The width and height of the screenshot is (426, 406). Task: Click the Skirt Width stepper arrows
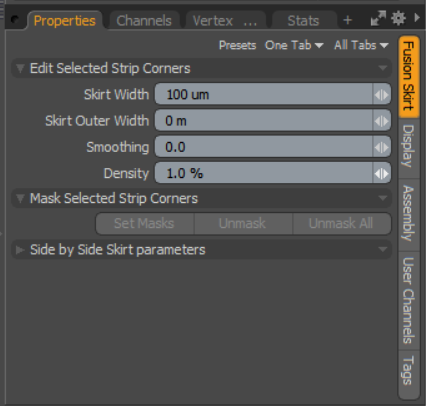(x=381, y=95)
